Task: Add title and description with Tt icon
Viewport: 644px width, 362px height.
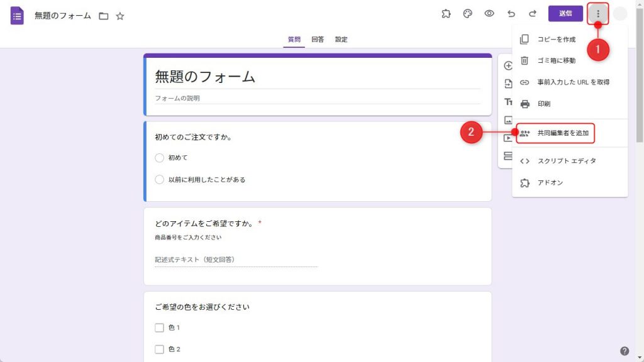Action: point(508,102)
